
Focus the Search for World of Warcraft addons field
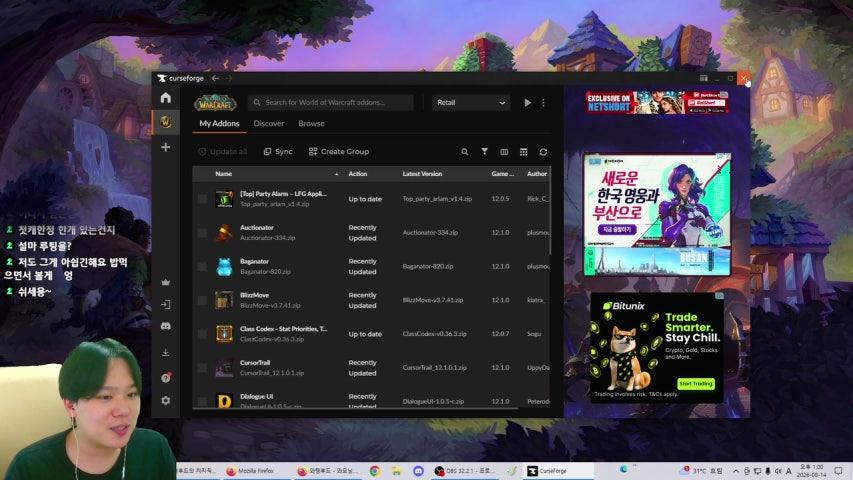(x=331, y=102)
